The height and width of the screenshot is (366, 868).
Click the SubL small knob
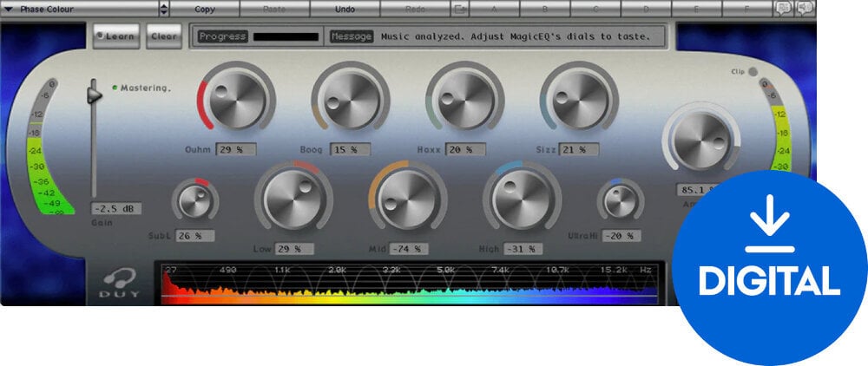(194, 200)
